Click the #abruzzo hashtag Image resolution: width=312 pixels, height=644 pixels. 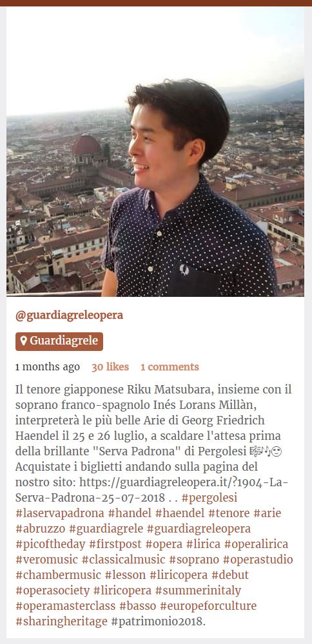click(x=40, y=529)
